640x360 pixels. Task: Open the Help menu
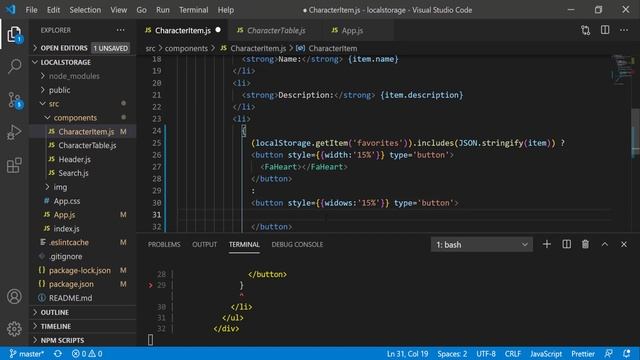225,10
